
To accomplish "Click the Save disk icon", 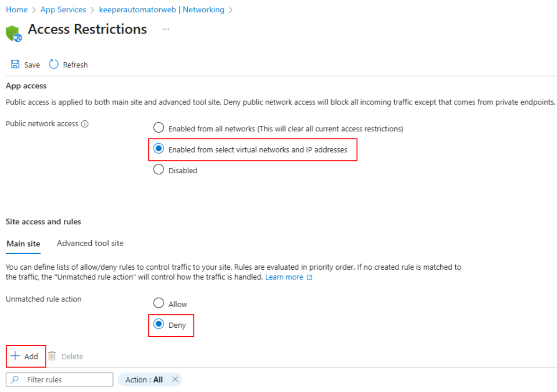I will point(15,64).
